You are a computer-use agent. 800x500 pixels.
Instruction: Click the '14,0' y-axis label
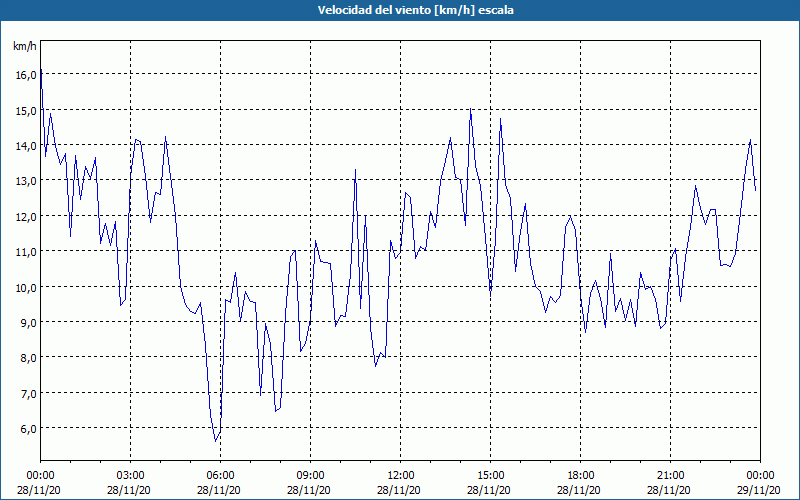tap(26, 146)
